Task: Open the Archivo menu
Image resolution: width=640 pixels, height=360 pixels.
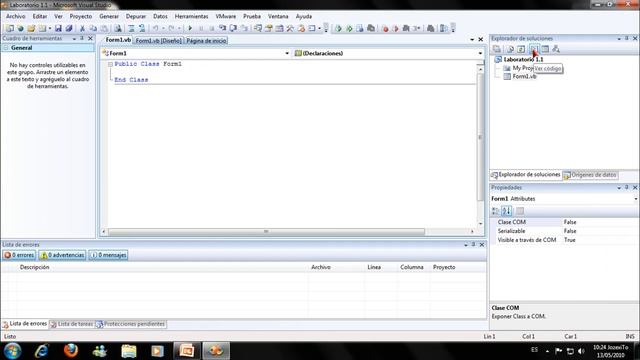Action: (x=16, y=16)
